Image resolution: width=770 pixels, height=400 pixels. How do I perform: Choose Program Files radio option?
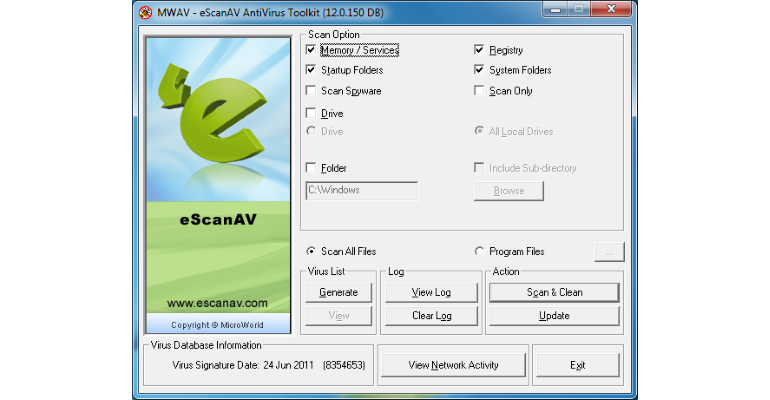coord(479,251)
